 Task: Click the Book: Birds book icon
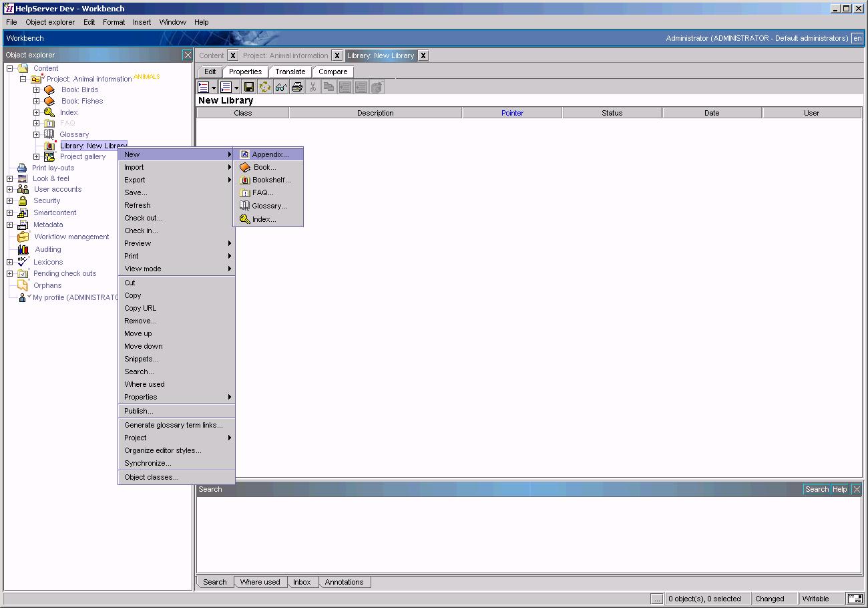coord(49,90)
